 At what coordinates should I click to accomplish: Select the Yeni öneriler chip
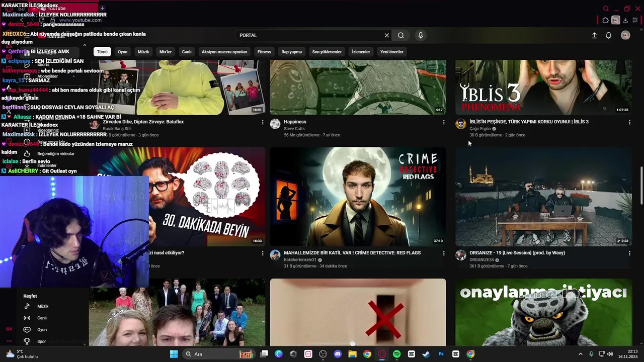(392, 52)
